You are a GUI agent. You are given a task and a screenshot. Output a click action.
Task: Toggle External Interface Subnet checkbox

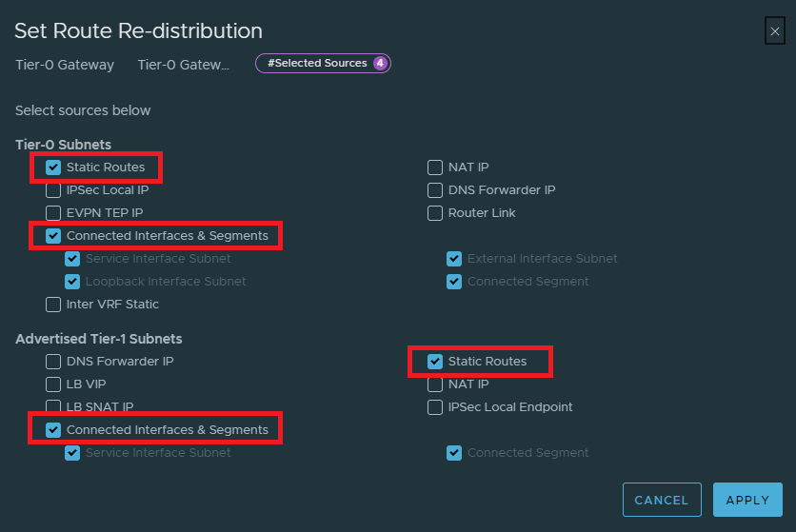(x=454, y=259)
